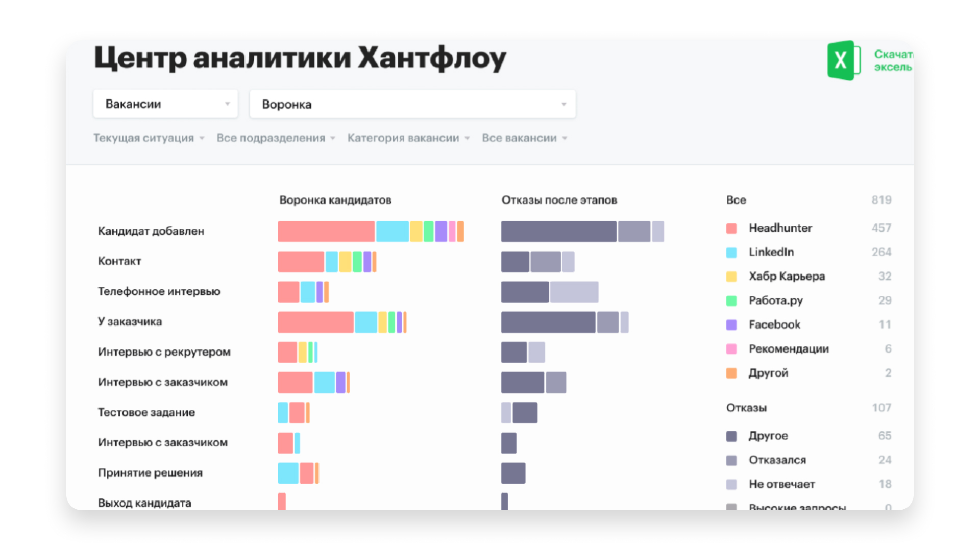Click the Работа.ру green legend marker
980x551 pixels.
tap(732, 300)
